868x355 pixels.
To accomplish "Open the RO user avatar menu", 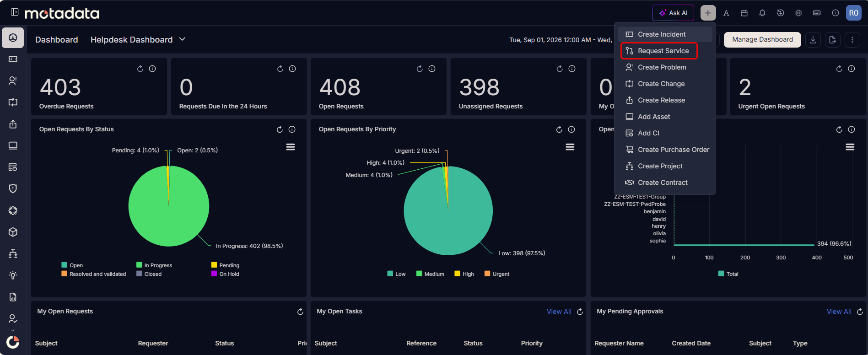I will pyautogui.click(x=854, y=13).
